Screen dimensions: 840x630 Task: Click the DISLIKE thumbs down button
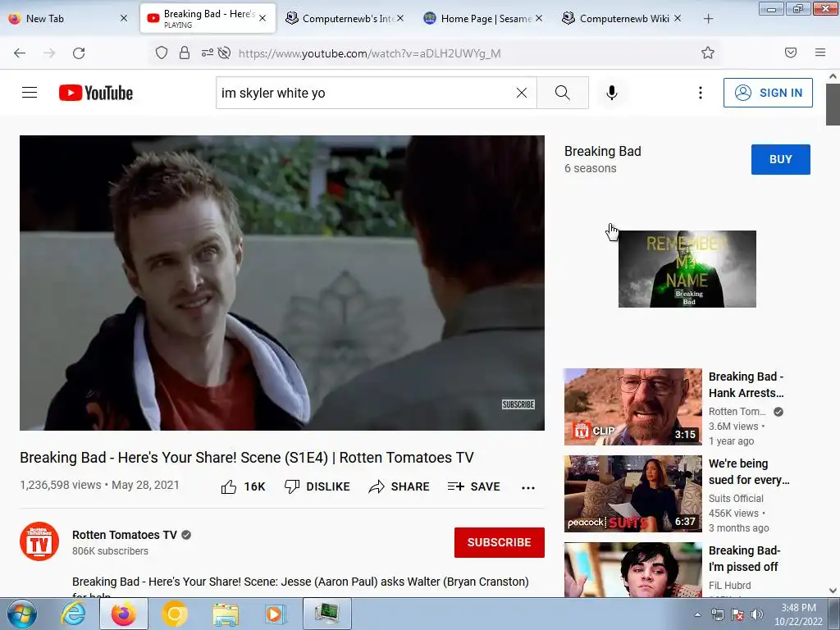[317, 486]
